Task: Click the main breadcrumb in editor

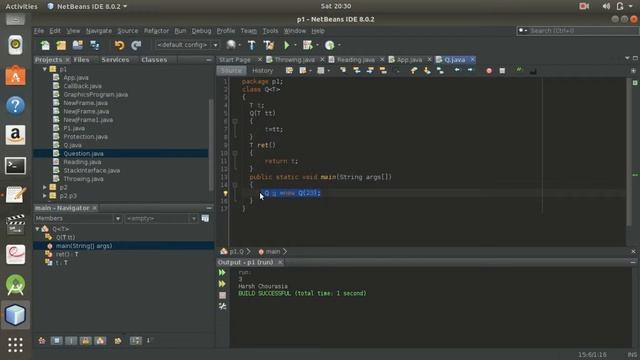Action: [x=273, y=252]
